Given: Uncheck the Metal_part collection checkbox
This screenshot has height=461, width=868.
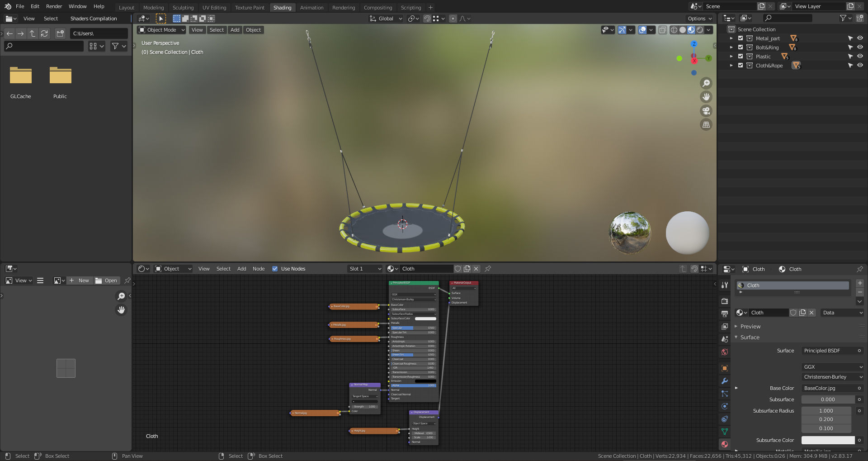Looking at the screenshot, I should point(741,38).
